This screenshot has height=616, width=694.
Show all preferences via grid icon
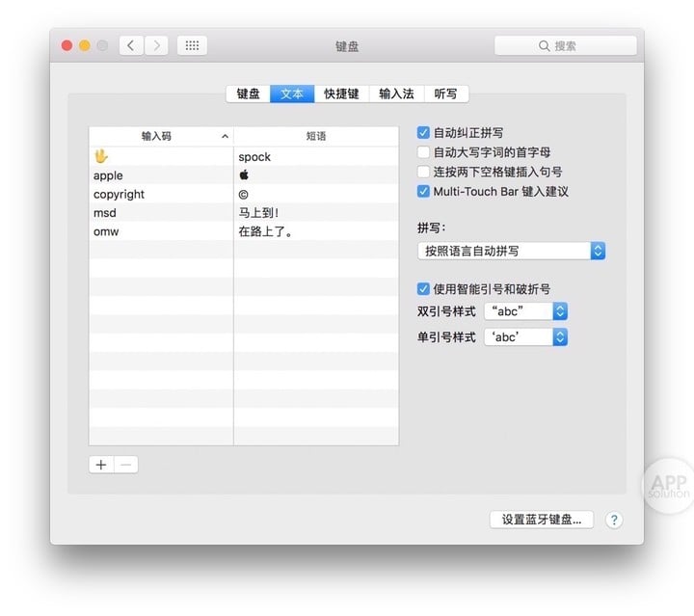pos(192,45)
